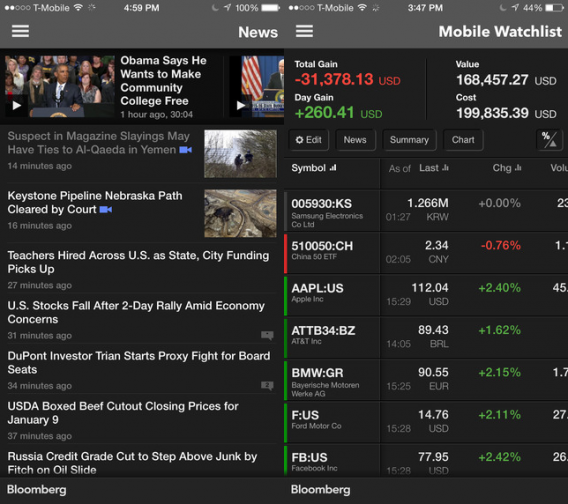Select the AAPL:US Apple Inc row
568x504 pixels.
coord(426,295)
